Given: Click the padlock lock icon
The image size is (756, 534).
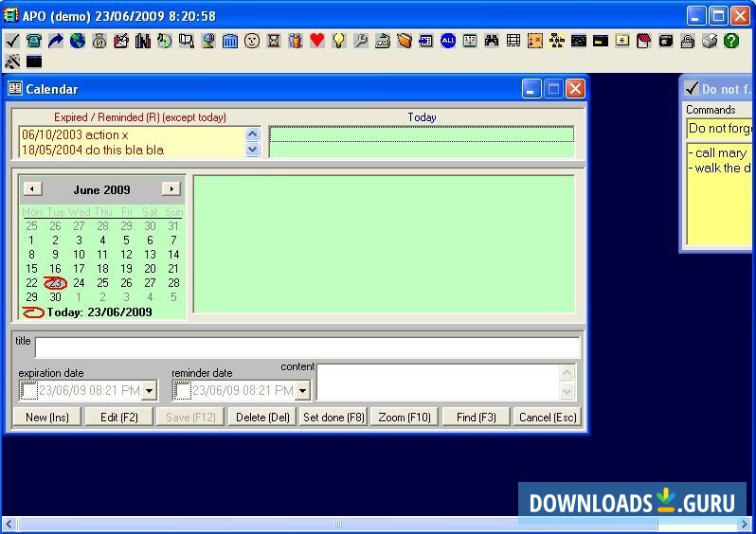Looking at the screenshot, I should click(x=688, y=41).
